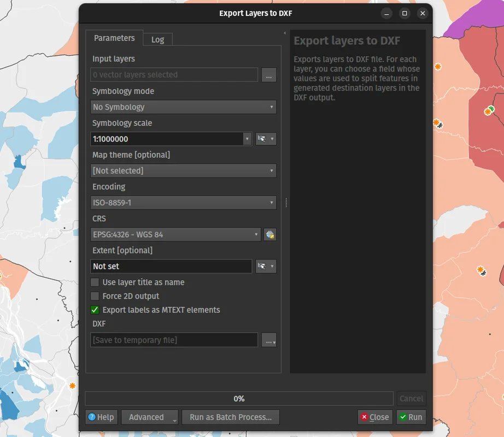The width and height of the screenshot is (504, 437).
Task: Enable Use layer title as name
Action: click(x=95, y=282)
